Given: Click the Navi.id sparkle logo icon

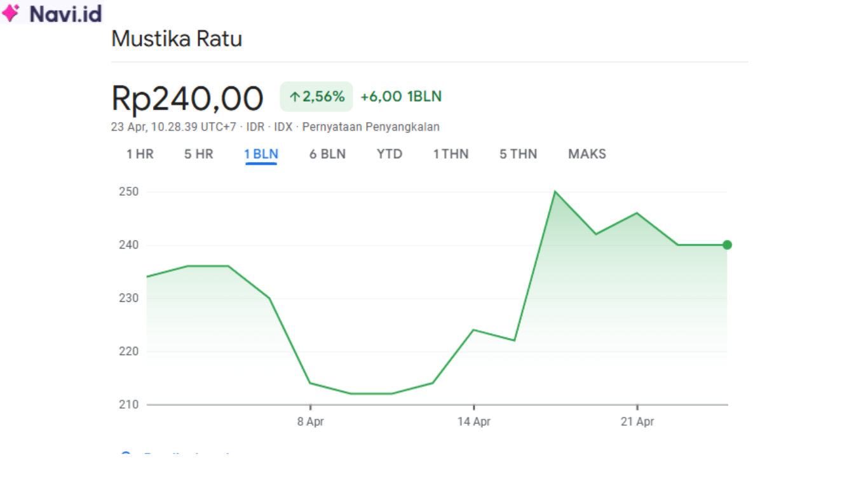Looking at the screenshot, I should (x=11, y=13).
